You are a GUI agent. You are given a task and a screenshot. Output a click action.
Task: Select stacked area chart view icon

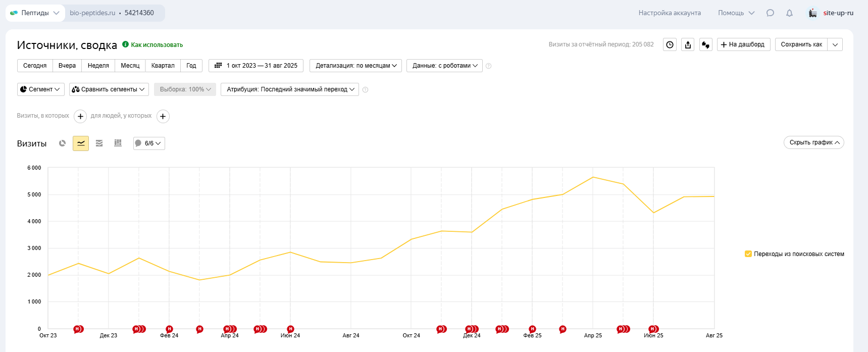pyautogui.click(x=99, y=143)
